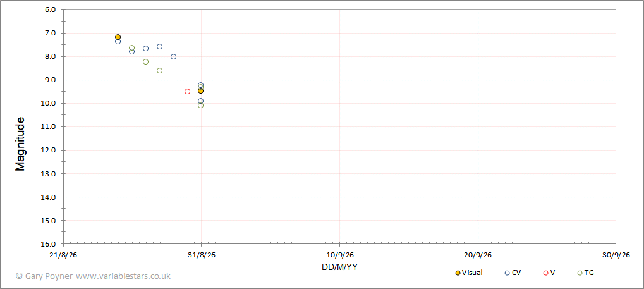The width and height of the screenshot is (644, 289).
Task: Click the green TG point at magnitude 8.2
Action: (x=145, y=62)
